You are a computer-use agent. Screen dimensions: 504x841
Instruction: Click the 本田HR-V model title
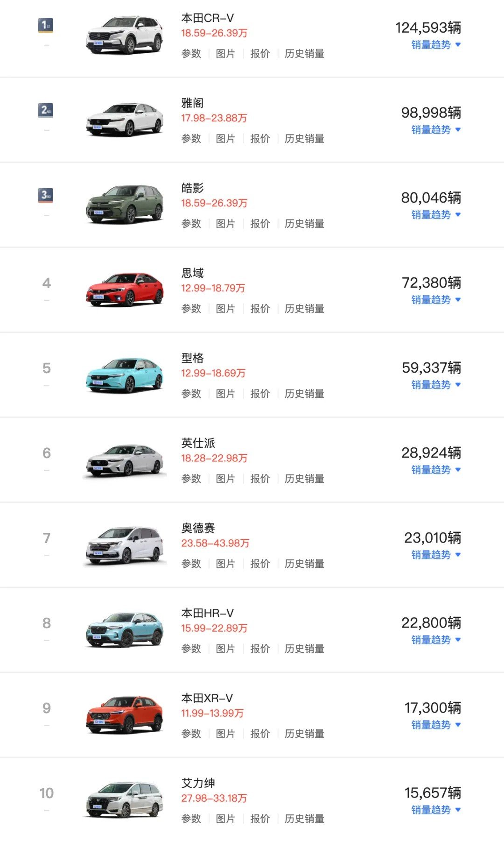click(208, 613)
